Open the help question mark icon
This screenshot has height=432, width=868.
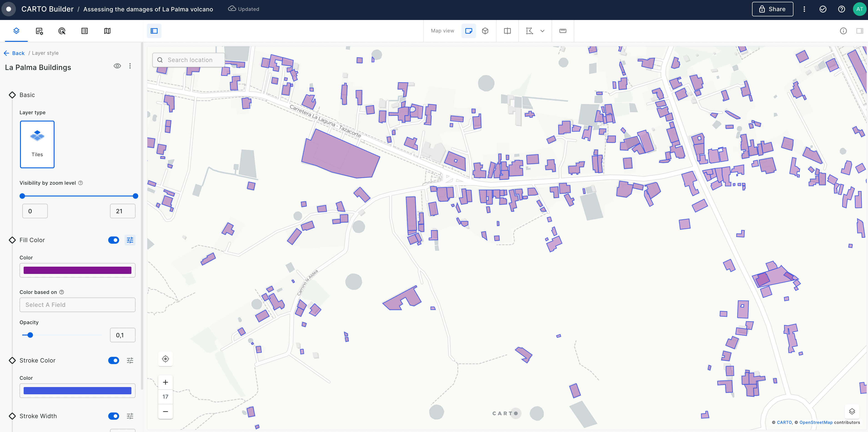[841, 9]
